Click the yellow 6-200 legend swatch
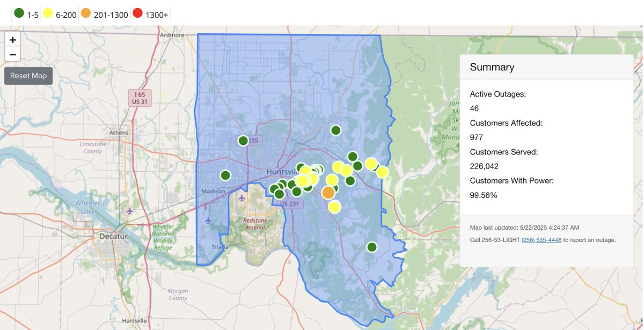Screen dimensions: 644x330 tap(48, 14)
